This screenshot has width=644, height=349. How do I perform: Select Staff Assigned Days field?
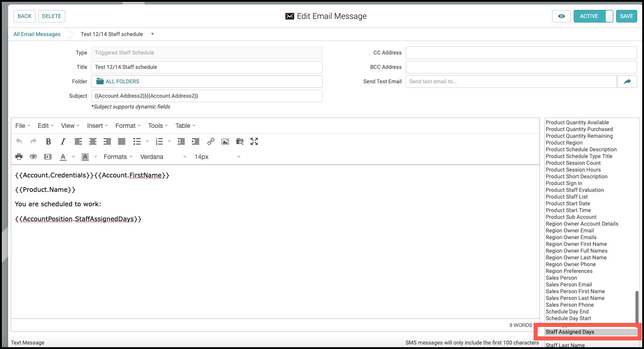pyautogui.click(x=591, y=332)
